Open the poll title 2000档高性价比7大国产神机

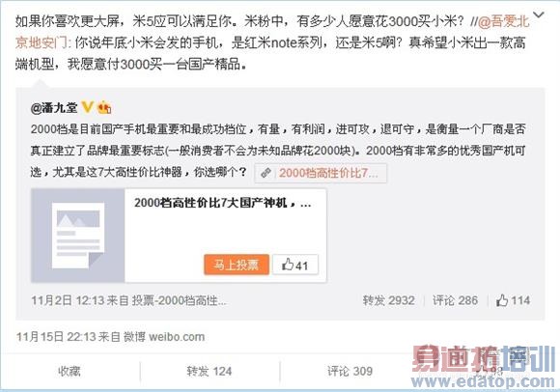[x=222, y=203]
